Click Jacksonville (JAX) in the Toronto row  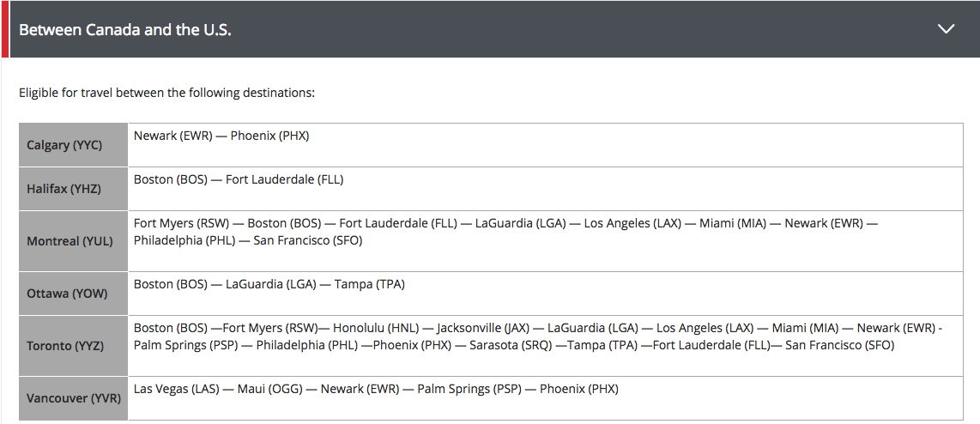[x=483, y=328]
